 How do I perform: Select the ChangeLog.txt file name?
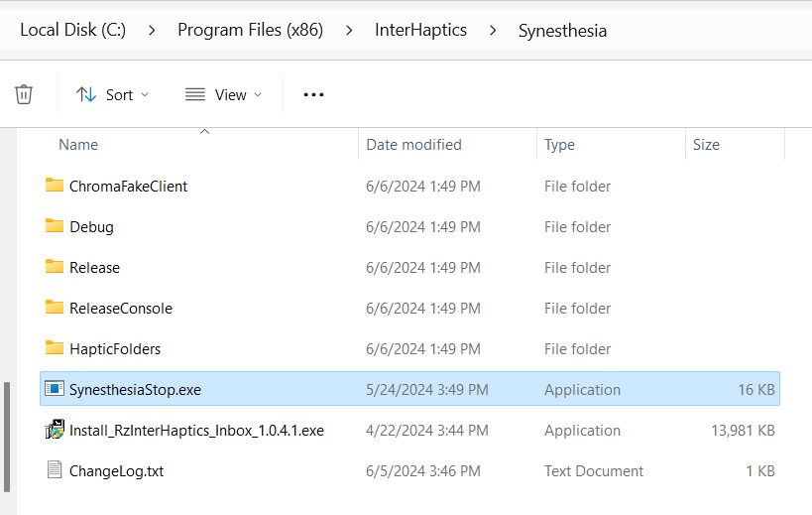[x=117, y=471]
